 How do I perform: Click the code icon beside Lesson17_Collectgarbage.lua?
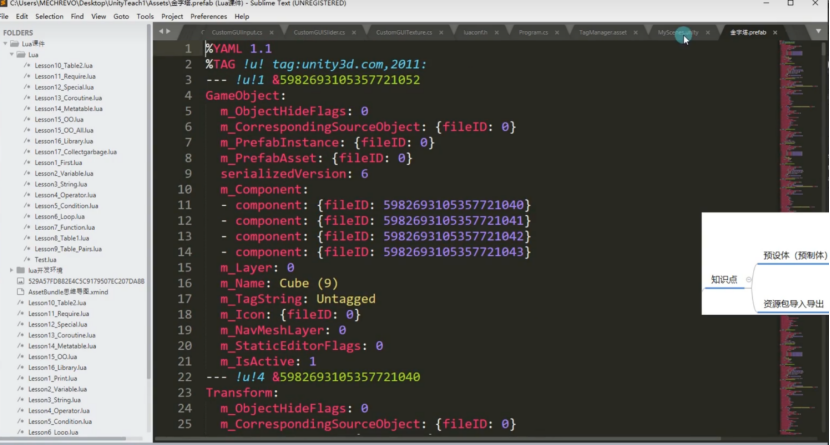pyautogui.click(x=27, y=152)
